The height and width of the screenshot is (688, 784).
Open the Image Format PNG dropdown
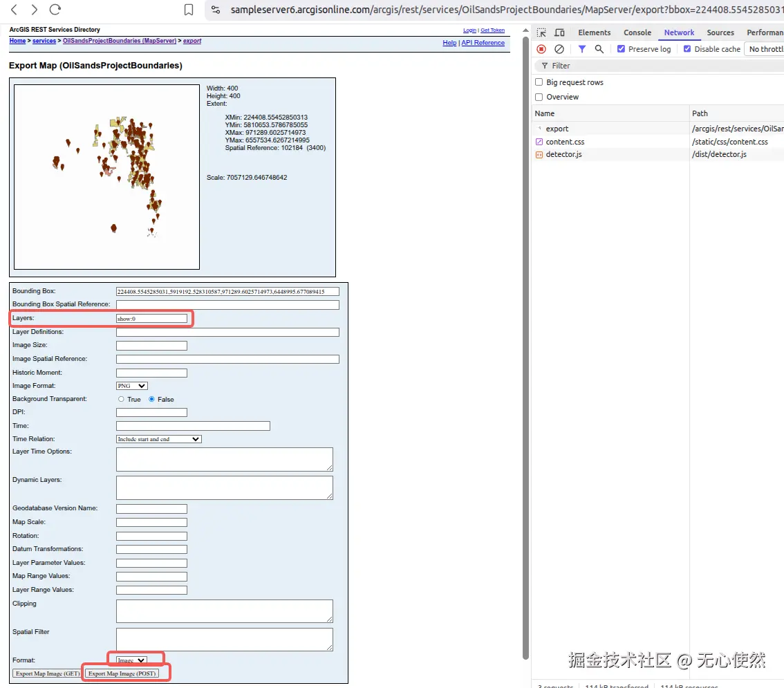pyautogui.click(x=132, y=386)
